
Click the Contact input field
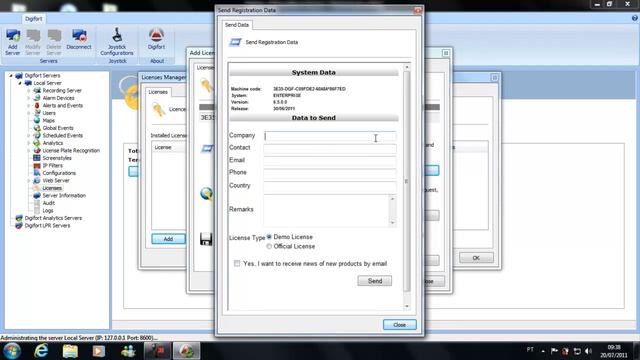(x=330, y=148)
